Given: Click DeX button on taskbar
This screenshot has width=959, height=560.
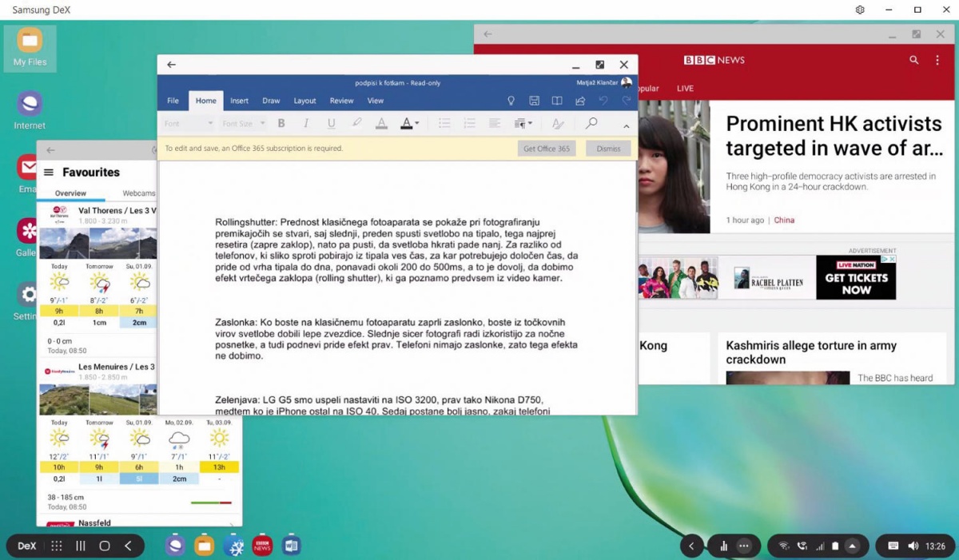Looking at the screenshot, I should click(x=26, y=546).
